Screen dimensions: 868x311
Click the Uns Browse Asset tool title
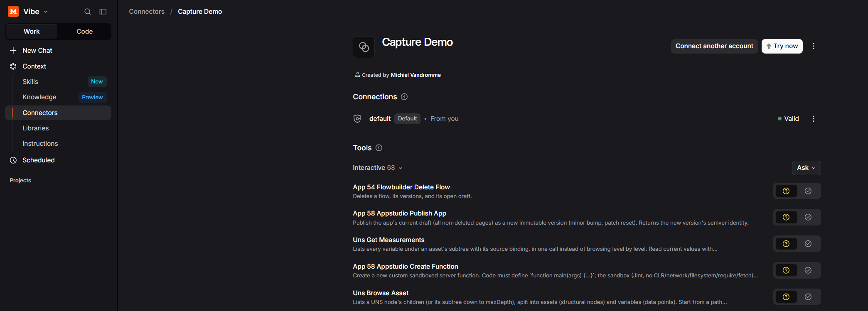tap(381, 293)
